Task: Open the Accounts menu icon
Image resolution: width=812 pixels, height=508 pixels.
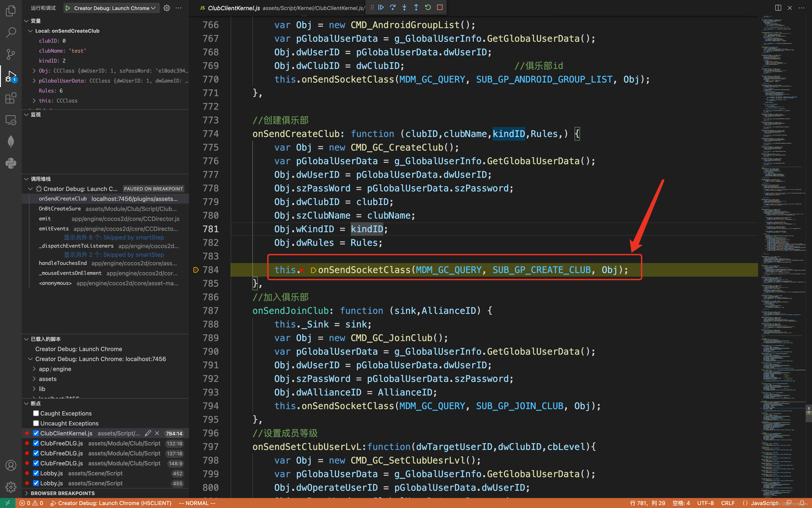Action: [x=11, y=465]
